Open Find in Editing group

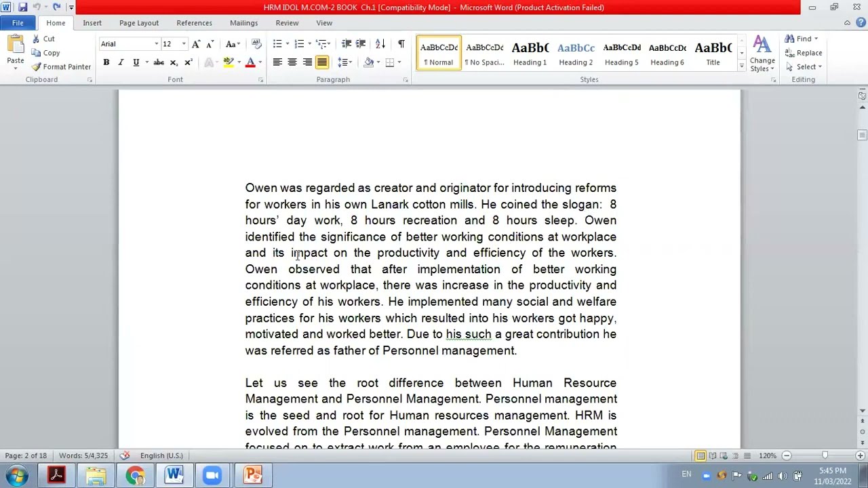pos(802,39)
